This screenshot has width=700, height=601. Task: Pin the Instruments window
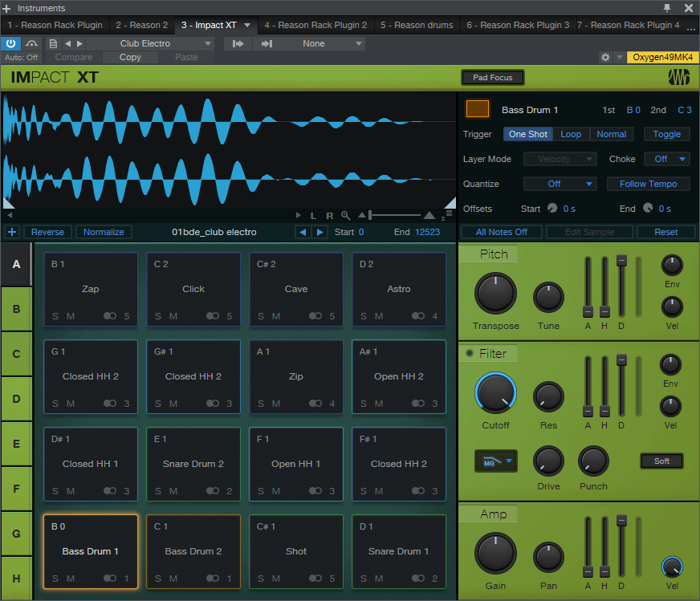[667, 7]
